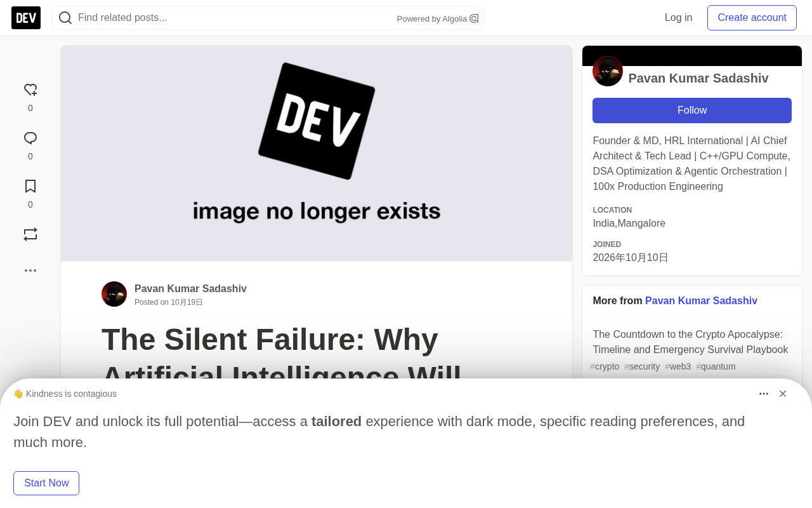Boost the post with the repost icon

click(30, 234)
